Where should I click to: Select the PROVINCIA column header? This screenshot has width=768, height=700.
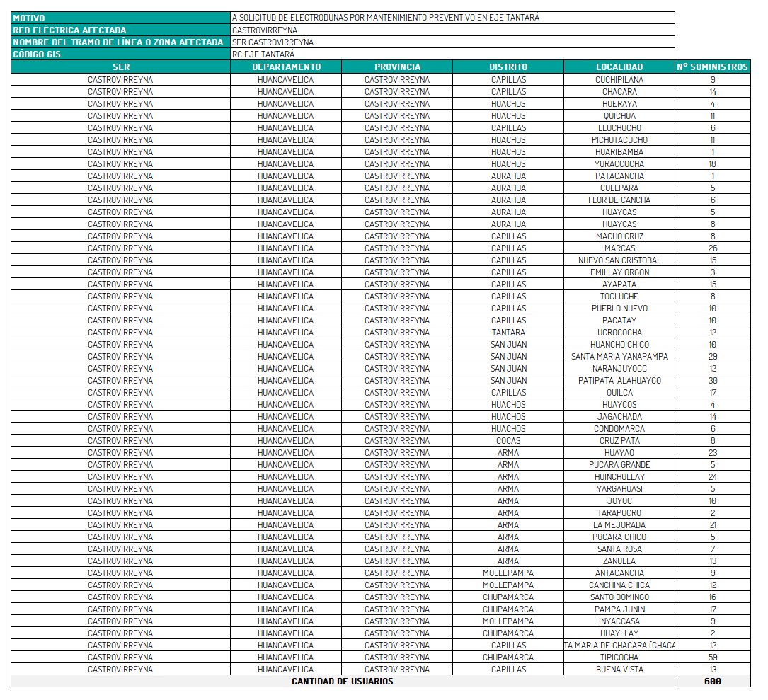pos(397,67)
